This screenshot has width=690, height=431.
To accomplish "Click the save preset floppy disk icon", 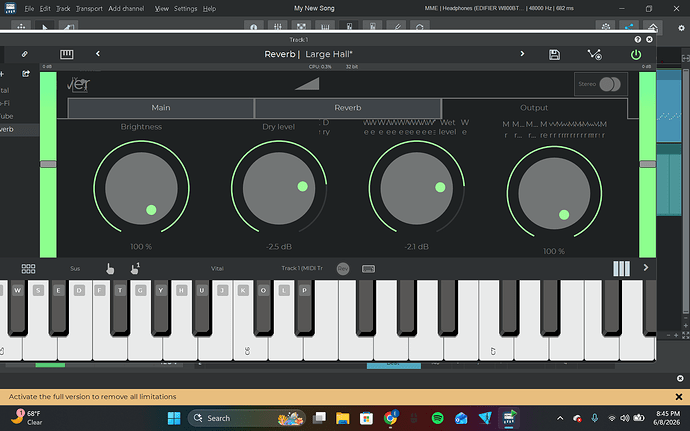I will point(554,55).
